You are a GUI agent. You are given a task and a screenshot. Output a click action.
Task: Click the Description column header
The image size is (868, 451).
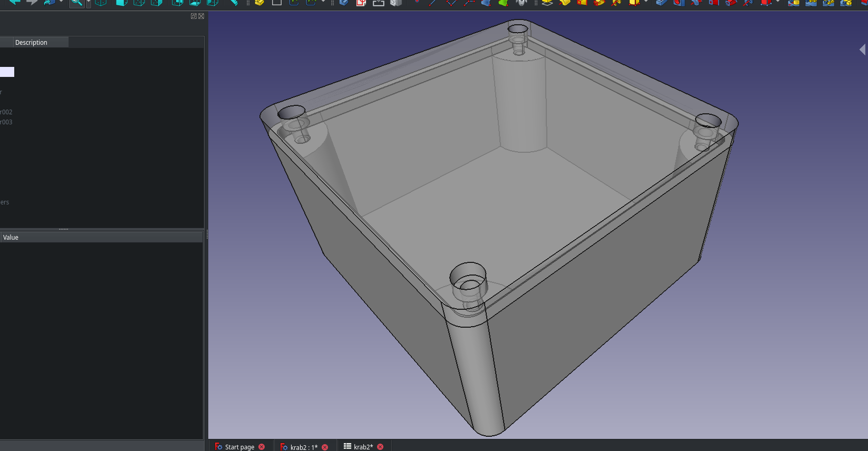tap(32, 43)
